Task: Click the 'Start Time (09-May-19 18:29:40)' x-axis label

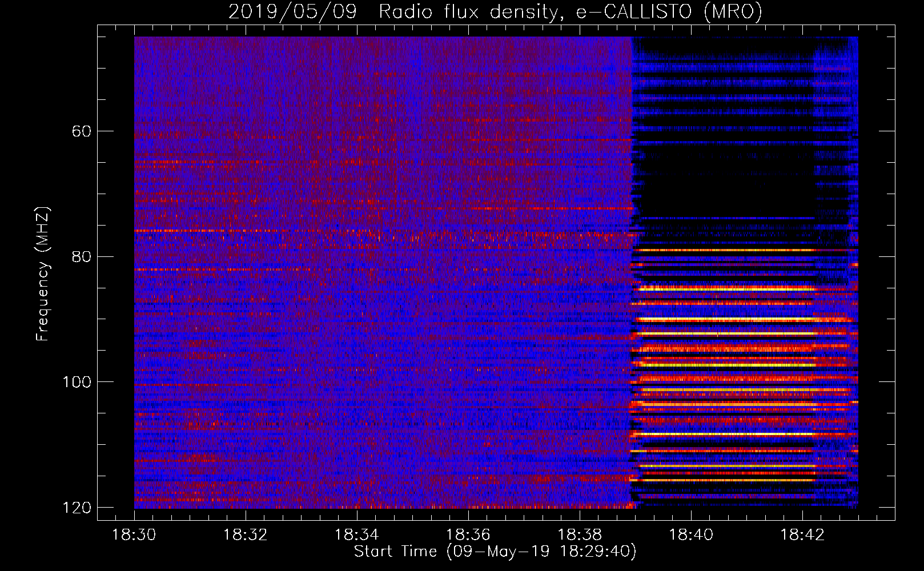Action: [x=495, y=552]
